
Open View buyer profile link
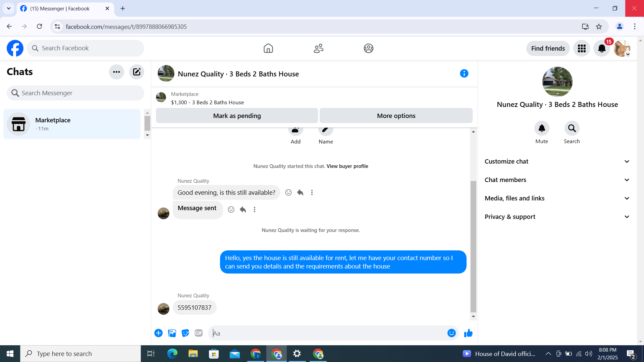(347, 166)
